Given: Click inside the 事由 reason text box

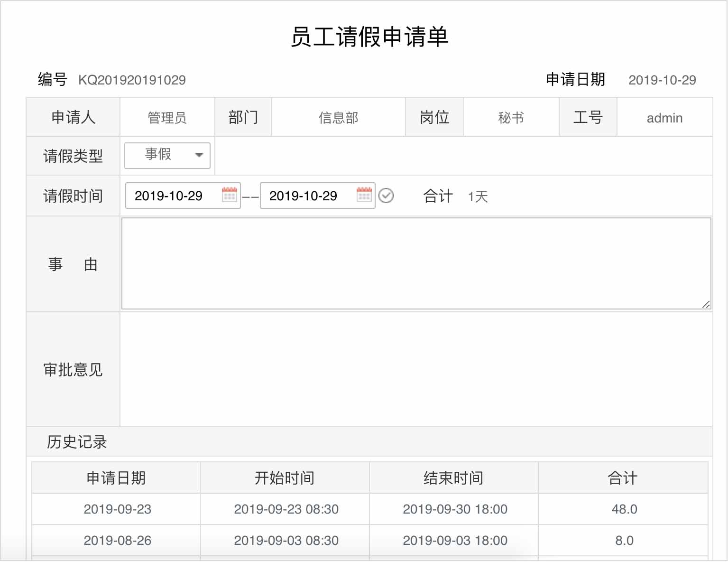Looking at the screenshot, I should point(415,263).
